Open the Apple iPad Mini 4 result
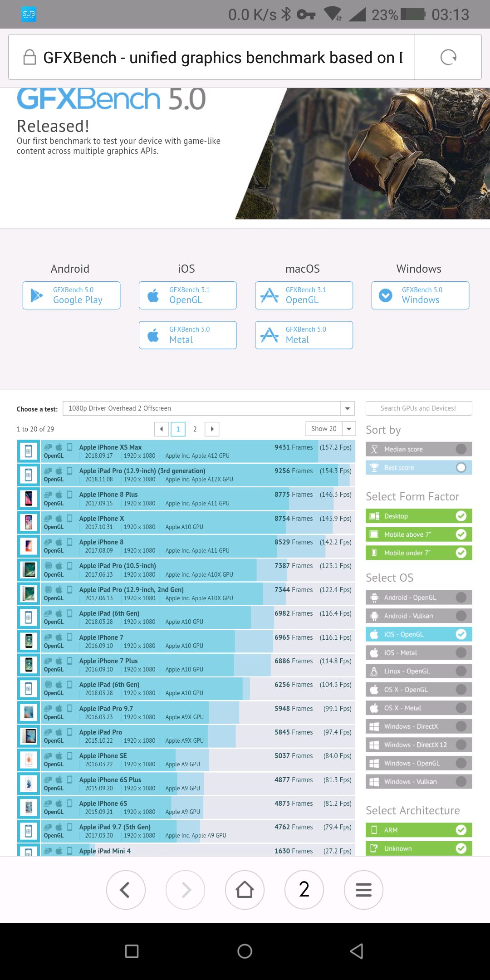The width and height of the screenshot is (490, 980). 186,850
